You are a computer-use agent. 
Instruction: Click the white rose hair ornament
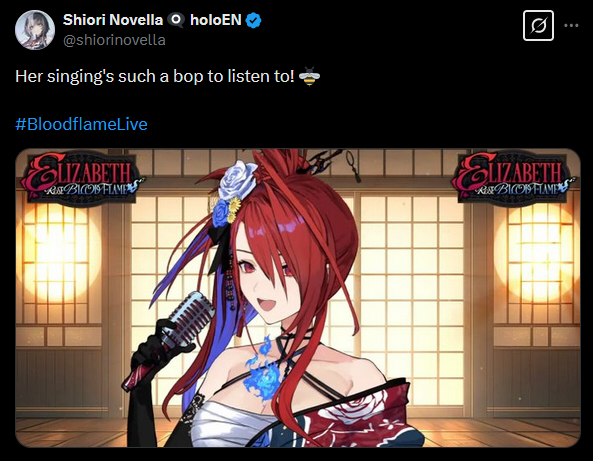[238, 180]
